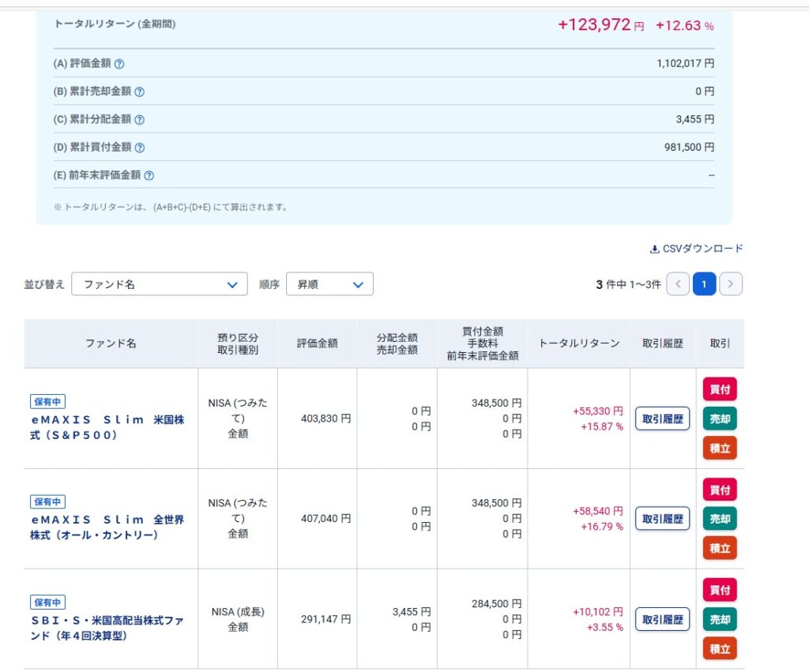Image resolution: width=809 pixels, height=672 pixels.
Task: Go to next page with right arrow
Action: click(x=731, y=284)
